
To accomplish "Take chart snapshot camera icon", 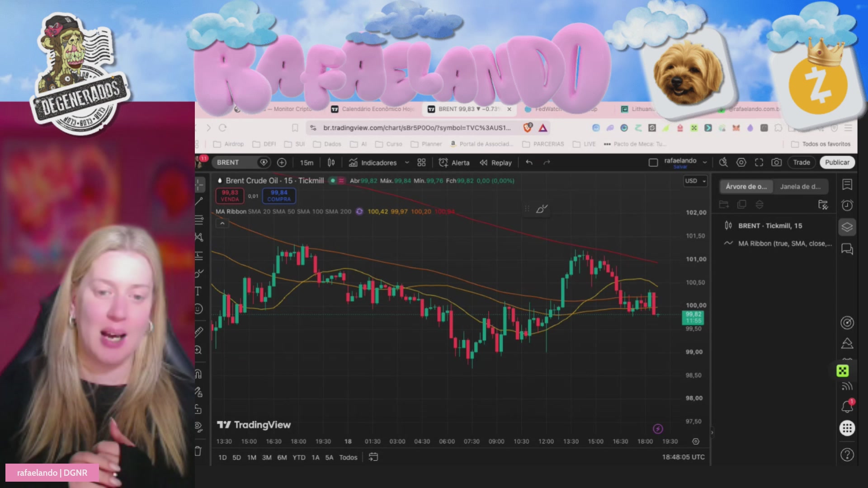I will [776, 163].
